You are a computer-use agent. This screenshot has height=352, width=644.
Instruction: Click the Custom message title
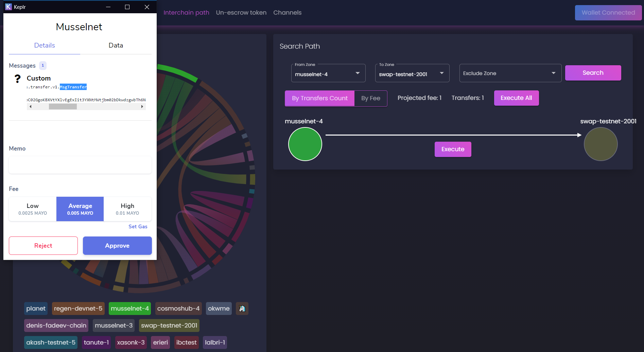(x=39, y=78)
